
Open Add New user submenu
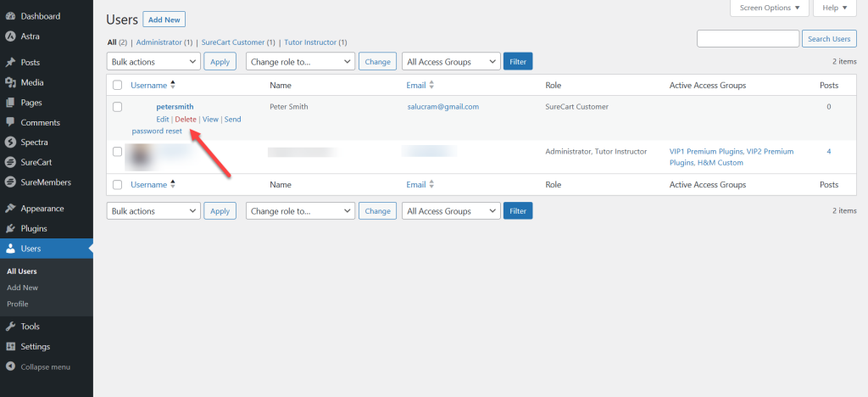(22, 288)
